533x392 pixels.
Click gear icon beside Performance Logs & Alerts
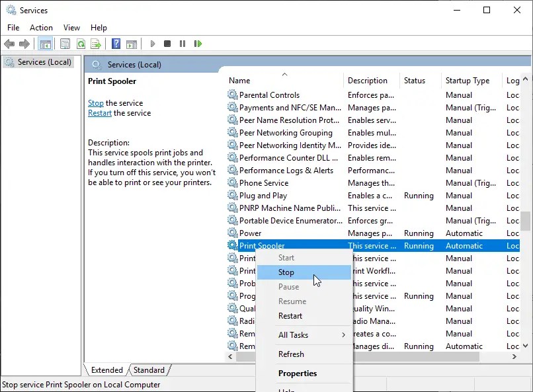point(233,170)
